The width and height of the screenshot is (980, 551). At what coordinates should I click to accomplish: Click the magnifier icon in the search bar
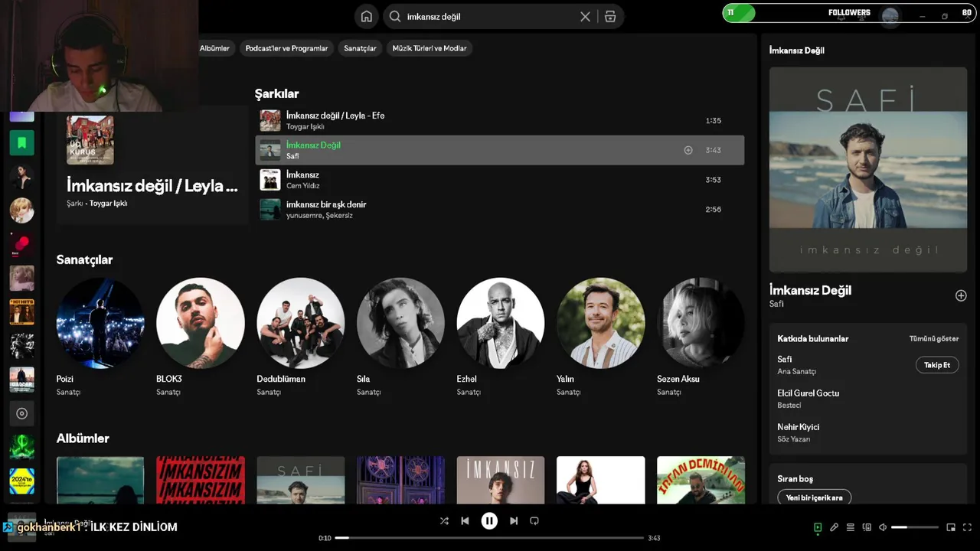coord(395,17)
